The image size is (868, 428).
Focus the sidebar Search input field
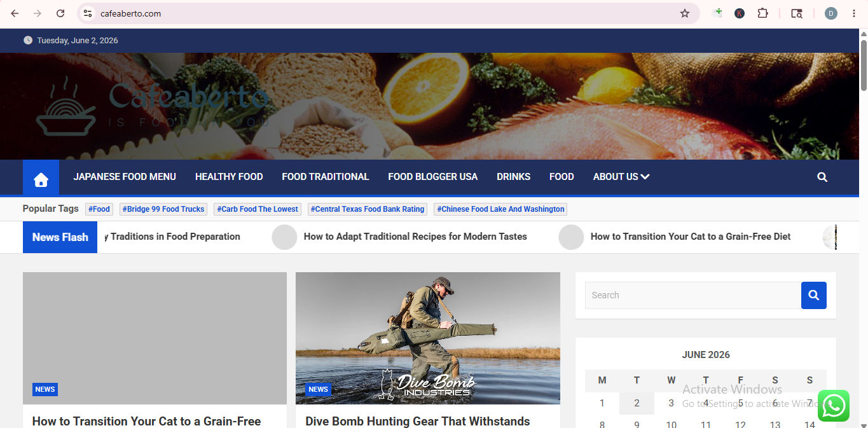[693, 295]
